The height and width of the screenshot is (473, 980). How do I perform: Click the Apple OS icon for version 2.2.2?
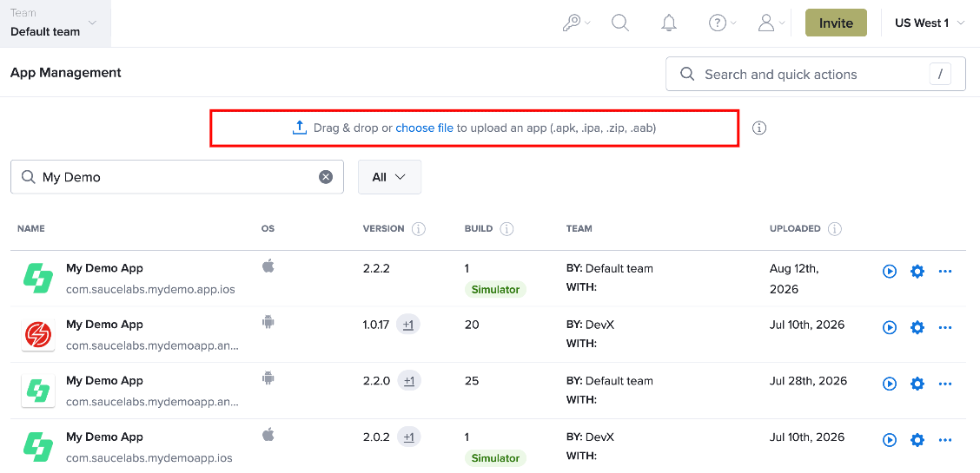(268, 266)
